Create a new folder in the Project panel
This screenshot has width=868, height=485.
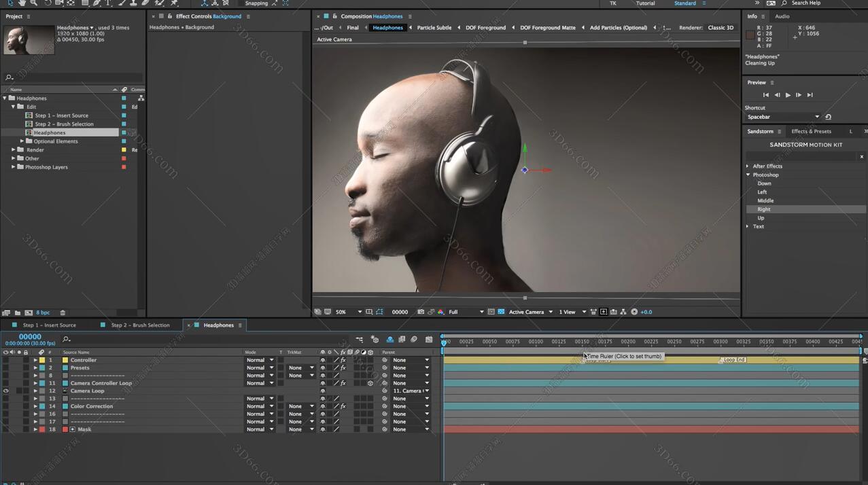(18, 312)
